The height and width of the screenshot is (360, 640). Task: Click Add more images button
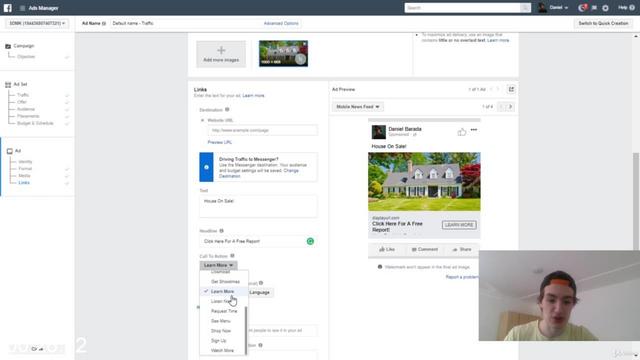221,54
